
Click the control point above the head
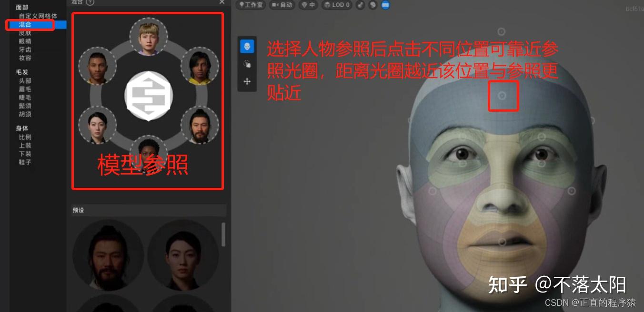(502, 32)
